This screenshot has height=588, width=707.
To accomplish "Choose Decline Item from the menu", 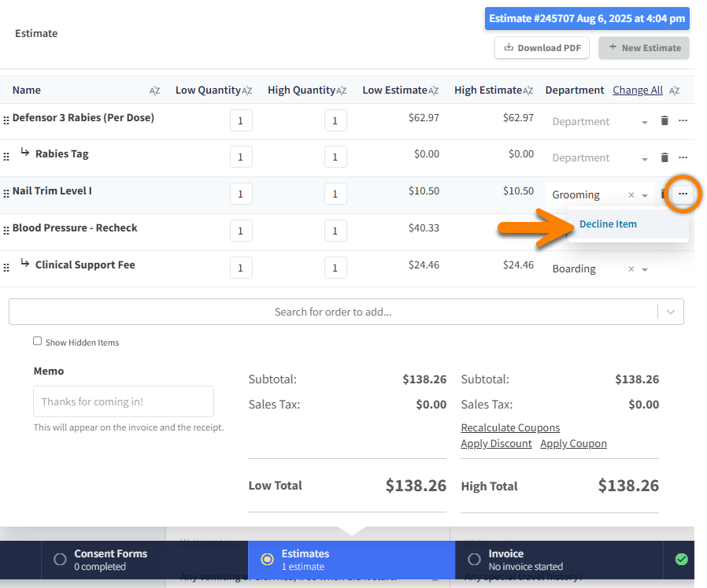I will tap(608, 224).
